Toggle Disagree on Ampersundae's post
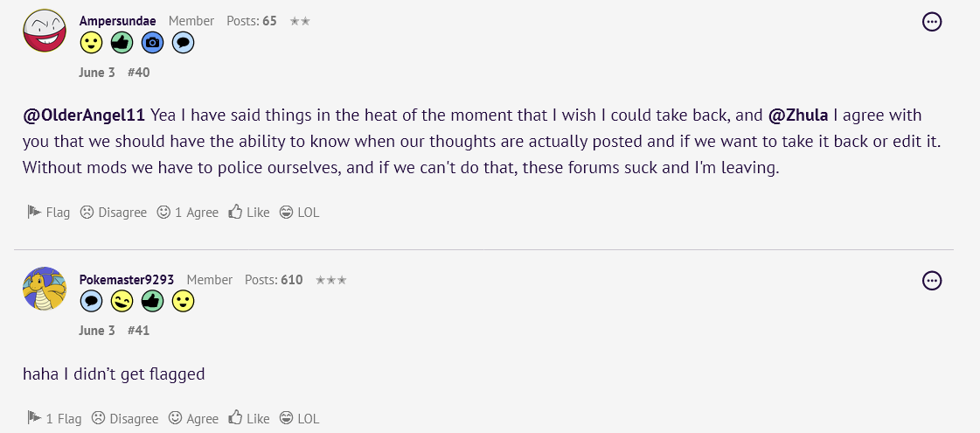 click(114, 212)
